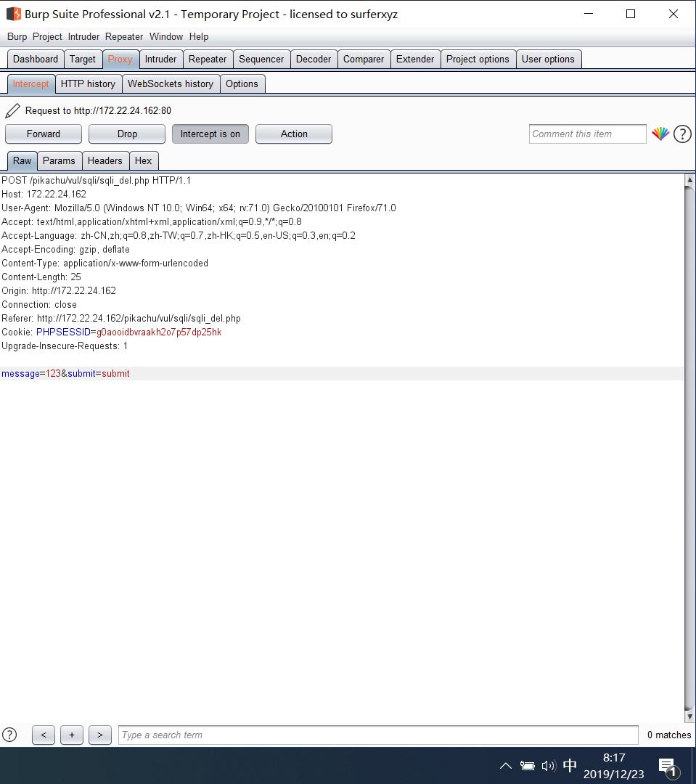Click the PHPSESSID cookie value
This screenshot has width=696, height=784.
point(159,332)
